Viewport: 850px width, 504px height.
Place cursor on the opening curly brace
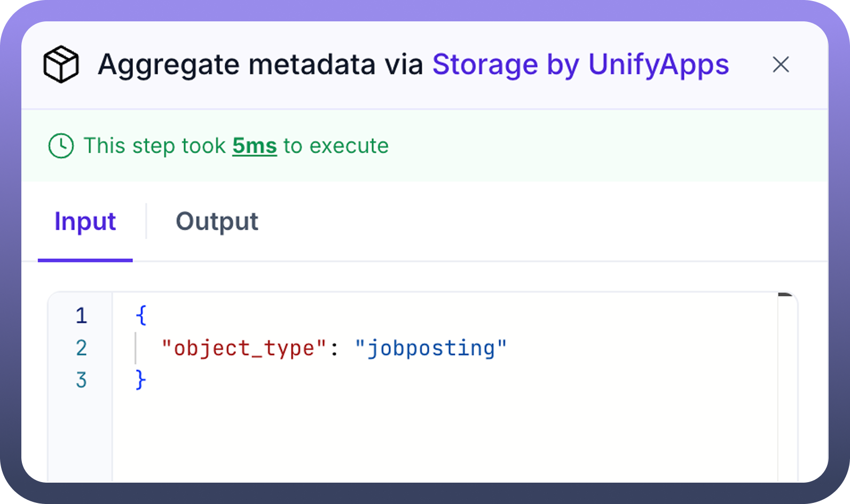pyautogui.click(x=141, y=316)
